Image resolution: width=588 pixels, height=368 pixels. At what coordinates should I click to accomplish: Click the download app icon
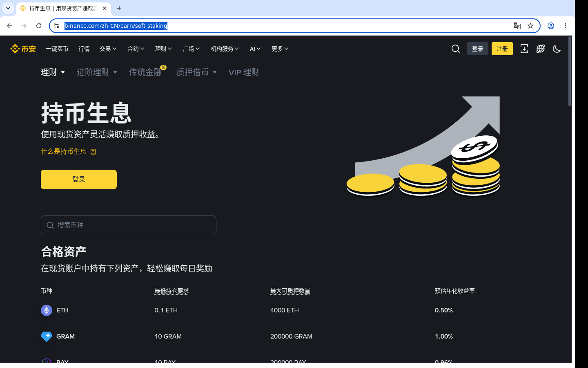pos(524,49)
